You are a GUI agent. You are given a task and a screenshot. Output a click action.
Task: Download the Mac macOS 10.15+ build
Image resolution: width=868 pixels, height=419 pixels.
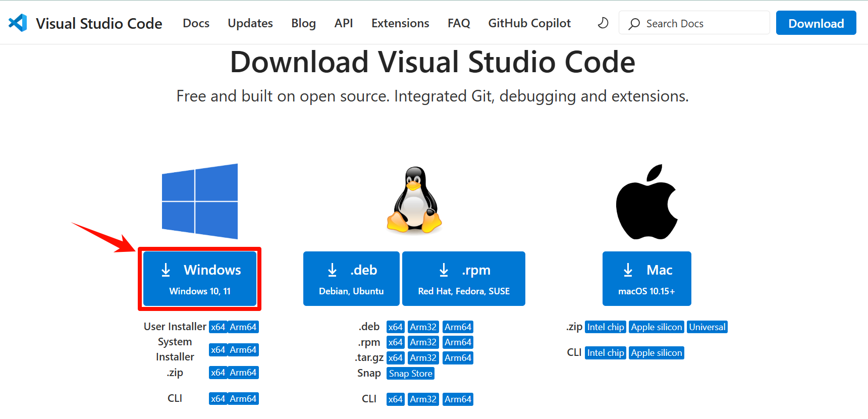click(x=647, y=279)
